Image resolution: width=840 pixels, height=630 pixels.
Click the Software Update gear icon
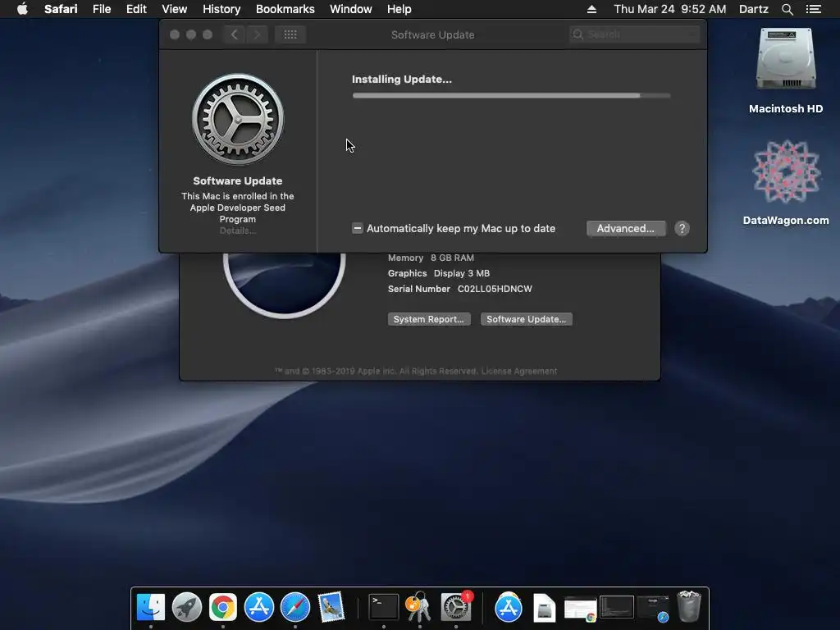click(238, 119)
